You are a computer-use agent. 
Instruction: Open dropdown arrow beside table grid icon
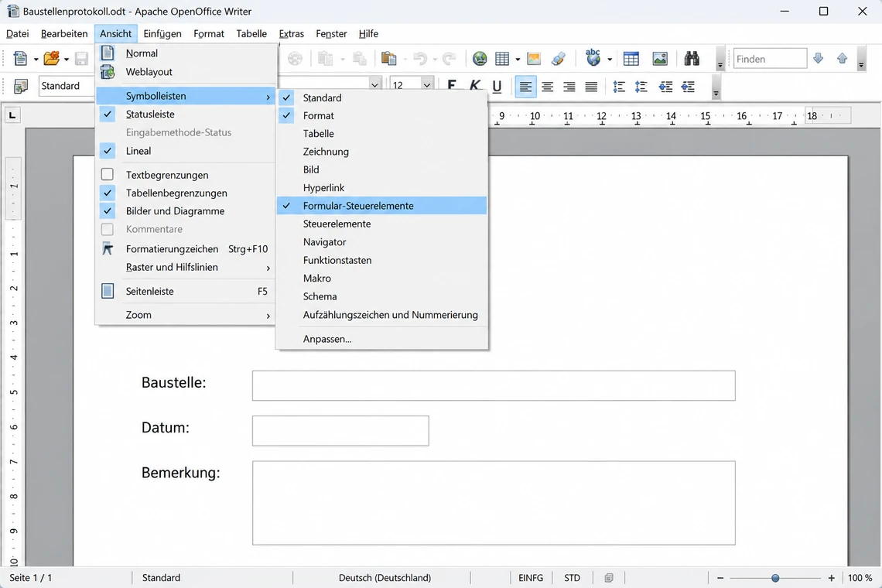[x=518, y=59]
